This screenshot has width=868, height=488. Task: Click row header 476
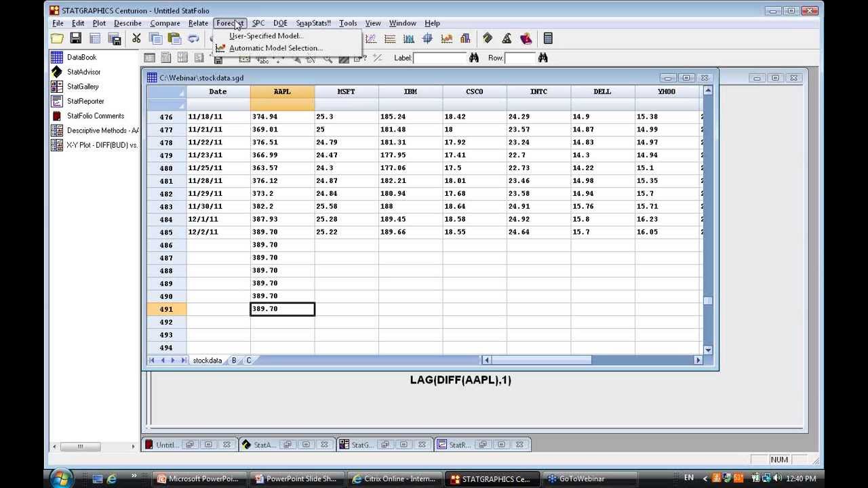[x=166, y=117]
